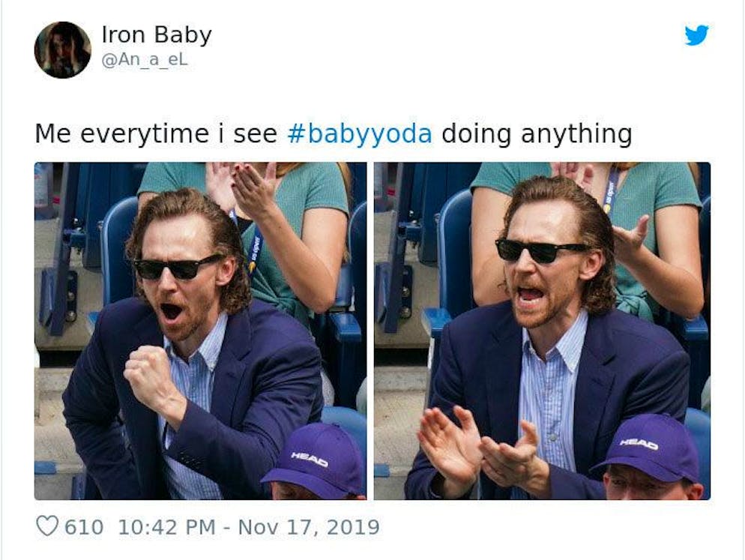Screen dimensions: 745x560
Task: Click the Iron Baby display name
Action: 157,34
